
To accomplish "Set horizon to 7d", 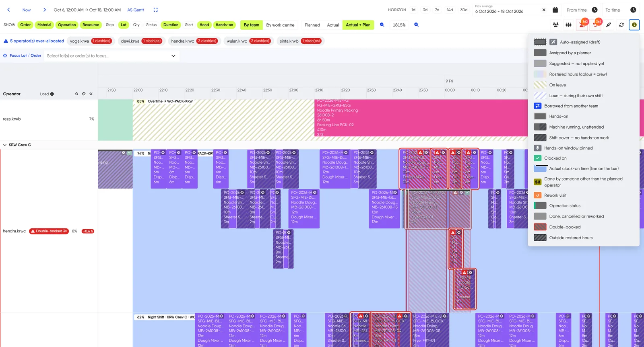I will 437,10.
